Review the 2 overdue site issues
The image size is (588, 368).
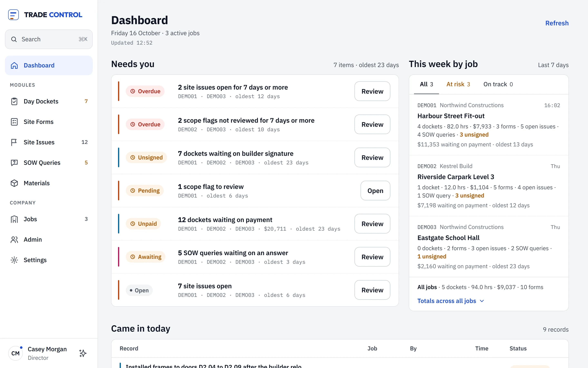[x=372, y=91]
